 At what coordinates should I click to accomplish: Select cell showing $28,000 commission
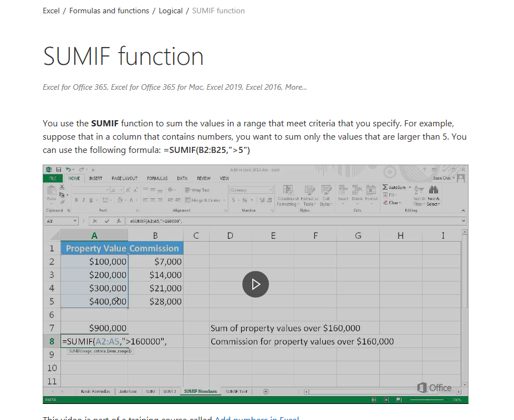pyautogui.click(x=155, y=301)
